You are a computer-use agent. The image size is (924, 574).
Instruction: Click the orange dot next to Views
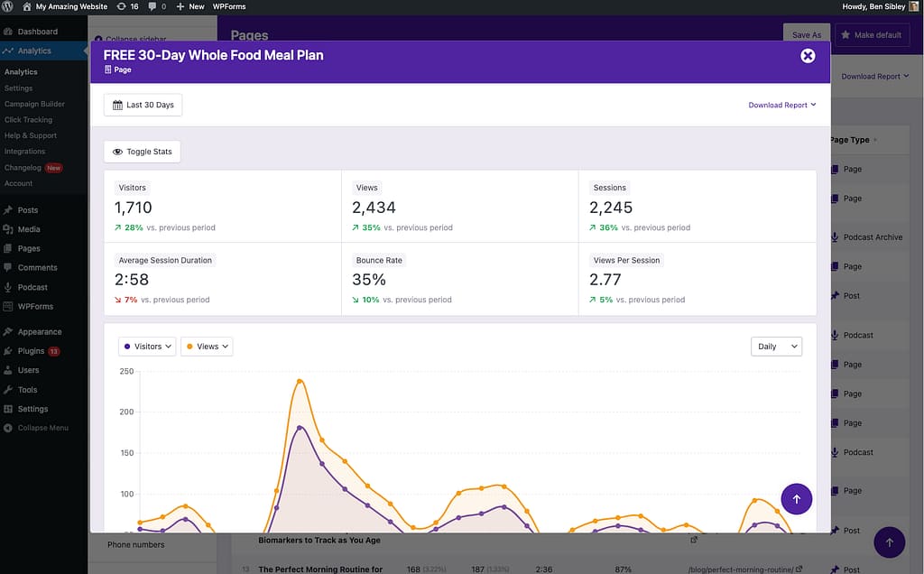tap(191, 346)
